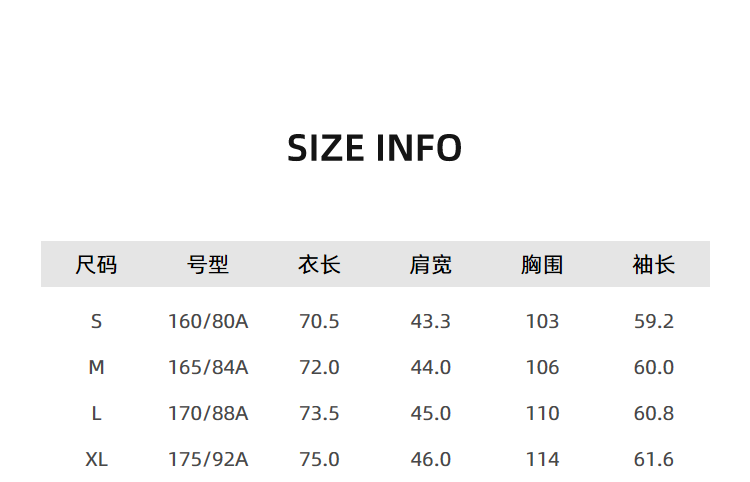Select size XL row label
The image size is (750, 482).
[96, 459]
